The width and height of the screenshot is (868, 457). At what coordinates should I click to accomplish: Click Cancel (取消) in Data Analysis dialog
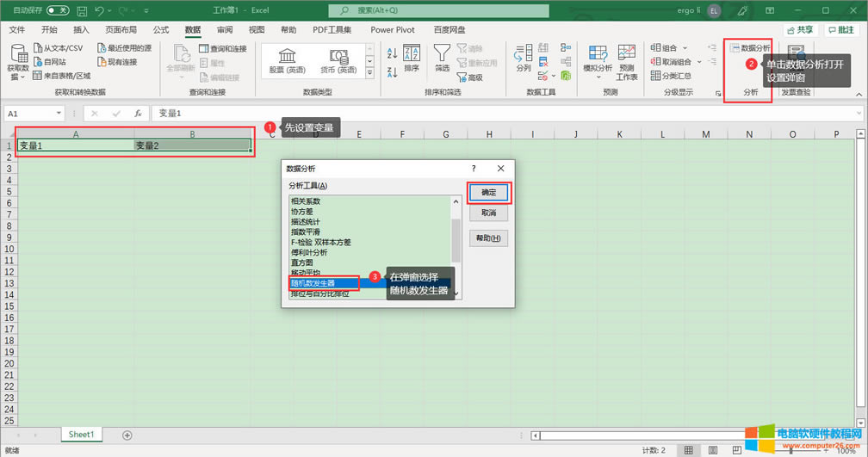[x=488, y=213]
